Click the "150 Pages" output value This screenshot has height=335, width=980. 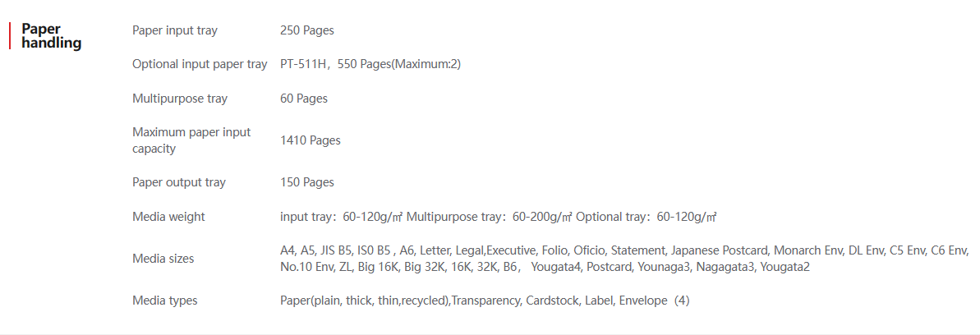pos(306,182)
